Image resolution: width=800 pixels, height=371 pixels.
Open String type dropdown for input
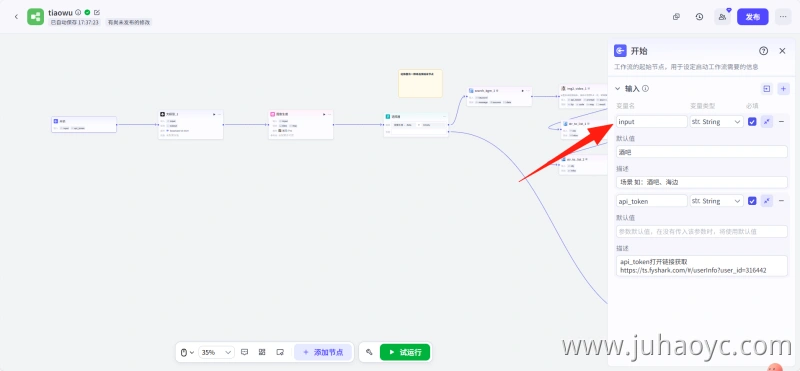click(x=716, y=121)
